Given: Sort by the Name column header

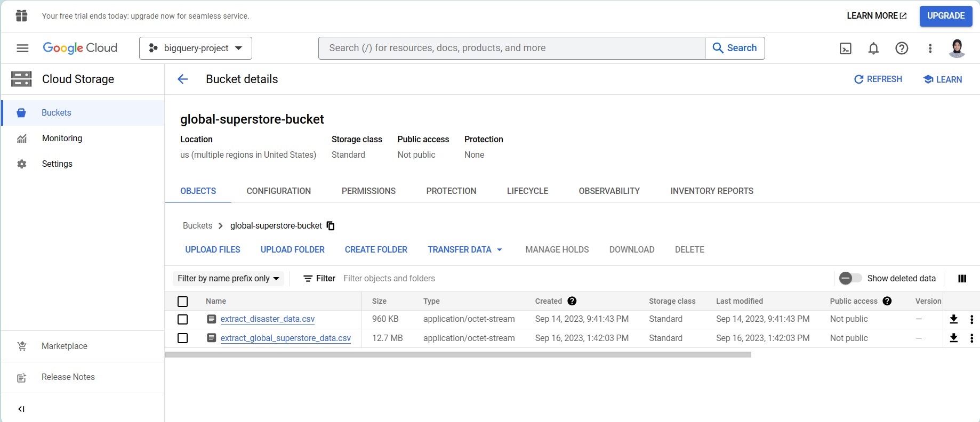Looking at the screenshot, I should click(216, 301).
